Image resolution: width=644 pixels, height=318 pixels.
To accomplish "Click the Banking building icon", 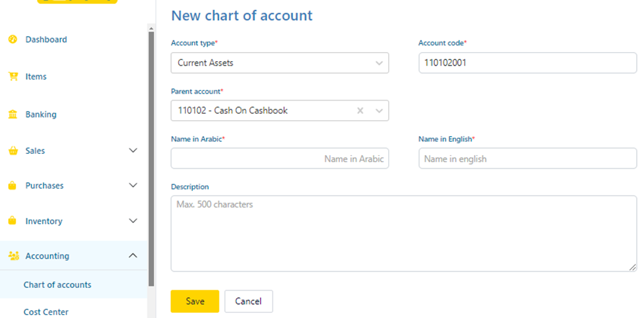I will click(x=13, y=114).
